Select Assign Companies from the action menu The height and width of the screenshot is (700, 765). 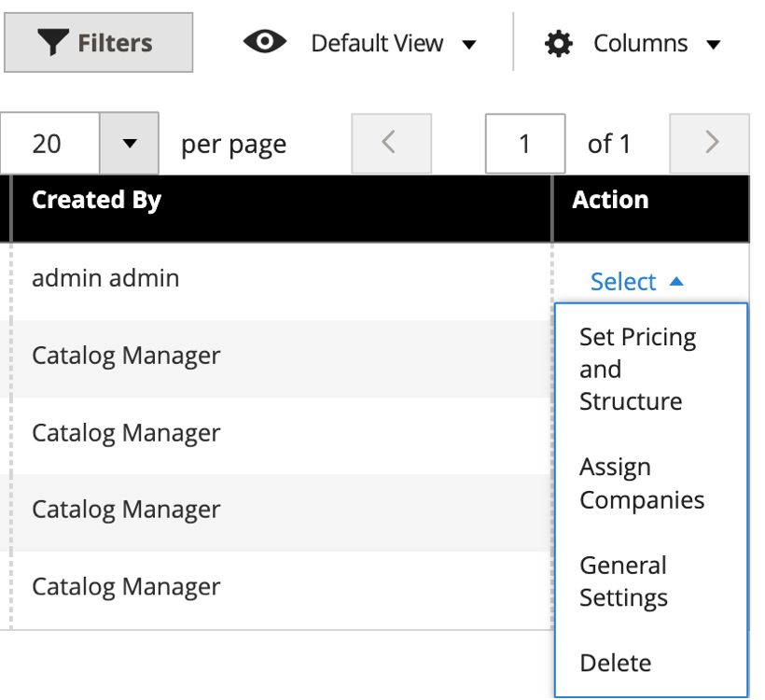pyautogui.click(x=642, y=483)
